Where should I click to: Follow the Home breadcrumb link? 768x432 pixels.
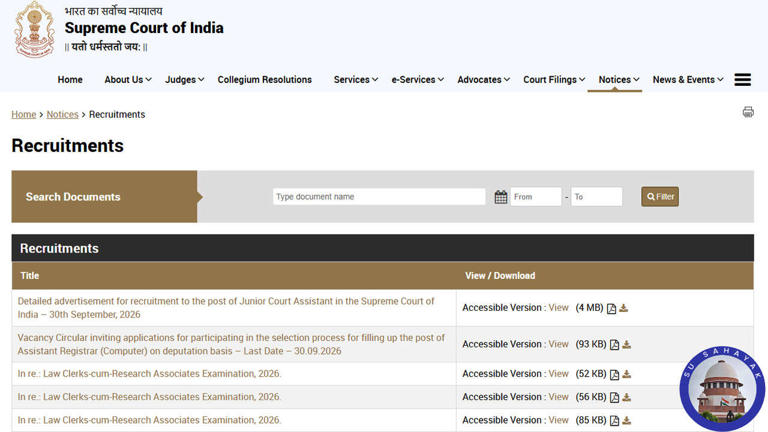pyautogui.click(x=24, y=114)
